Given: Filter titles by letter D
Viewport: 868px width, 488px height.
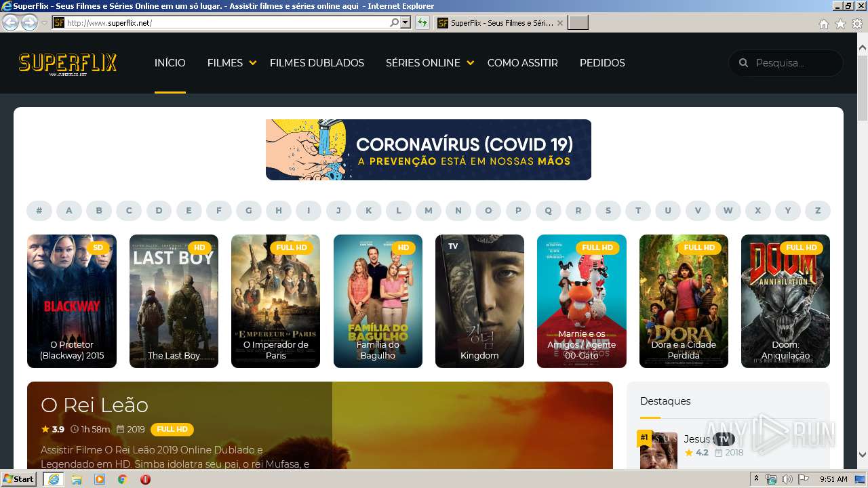Looking at the screenshot, I should pos(159,211).
